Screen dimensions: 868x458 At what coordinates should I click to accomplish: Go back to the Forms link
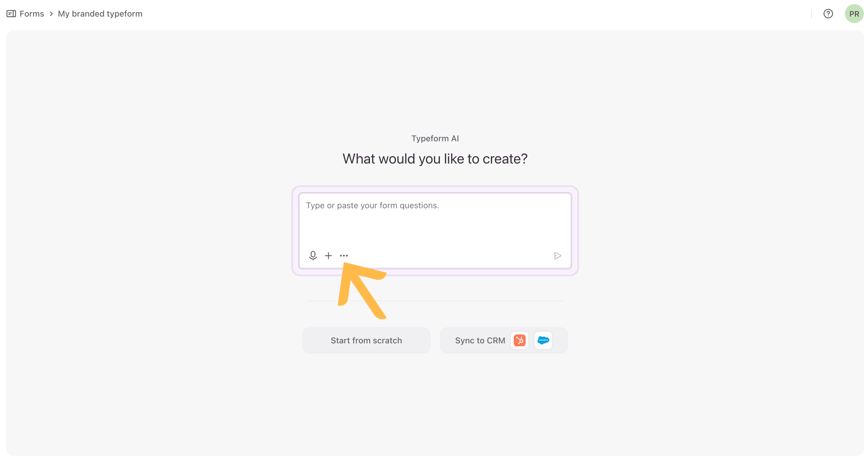(32, 14)
